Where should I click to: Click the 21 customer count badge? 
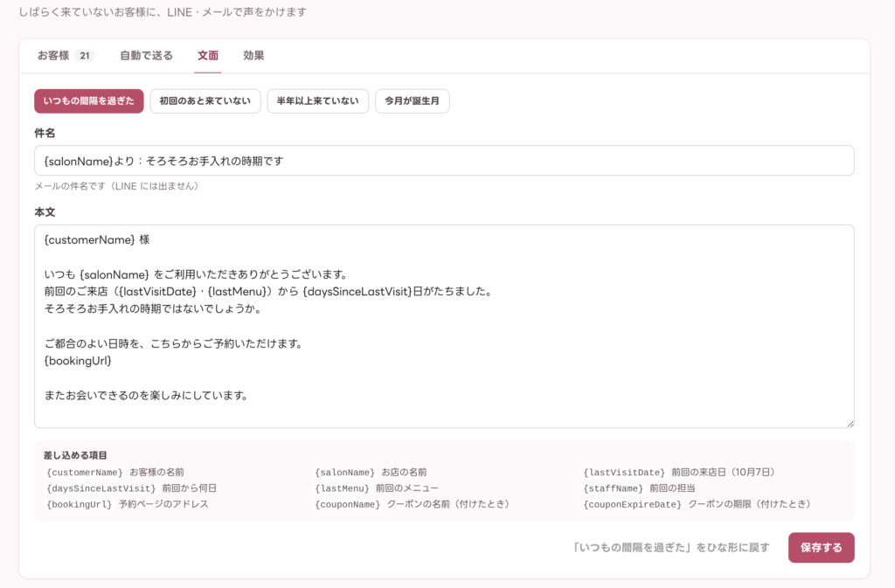(x=85, y=56)
